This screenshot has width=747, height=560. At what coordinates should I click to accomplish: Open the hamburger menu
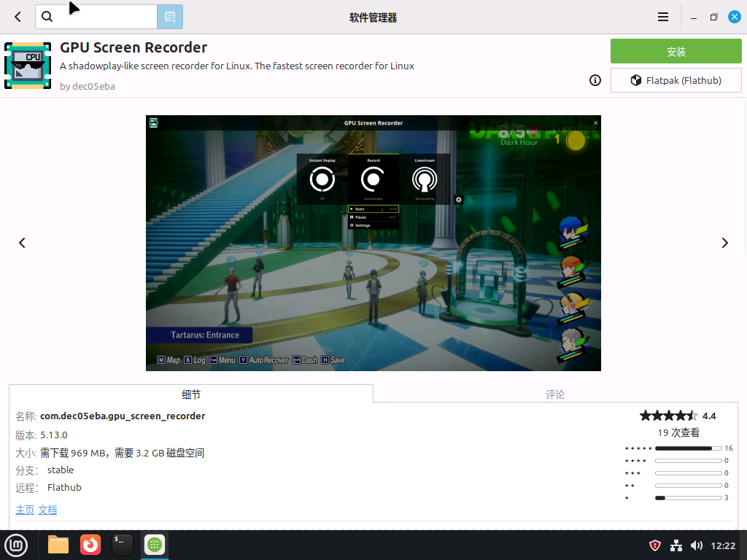coord(662,17)
